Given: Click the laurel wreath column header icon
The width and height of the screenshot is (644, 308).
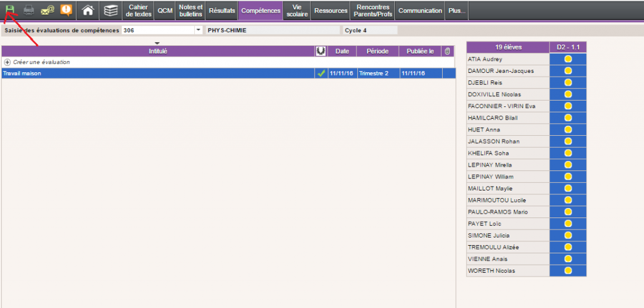Looking at the screenshot, I should coord(321,52).
